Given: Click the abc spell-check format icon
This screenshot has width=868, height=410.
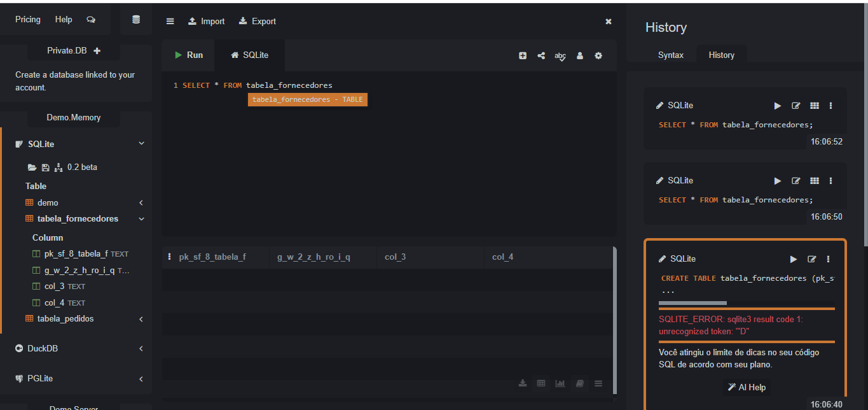Looking at the screenshot, I should (x=560, y=56).
